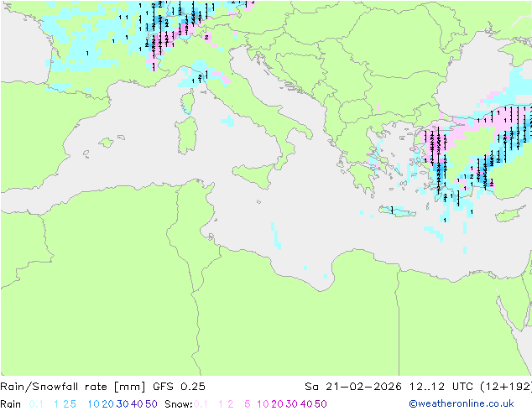Select the Snow 40 legend value
This screenshot has width=532, height=411.
(306, 404)
